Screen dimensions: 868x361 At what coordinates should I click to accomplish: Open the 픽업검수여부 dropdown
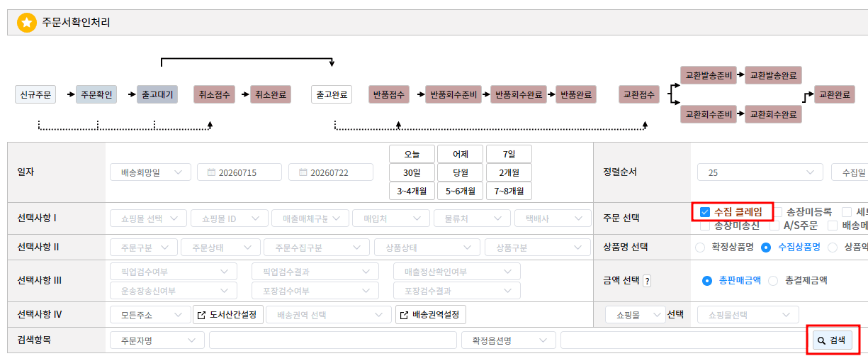coord(174,272)
